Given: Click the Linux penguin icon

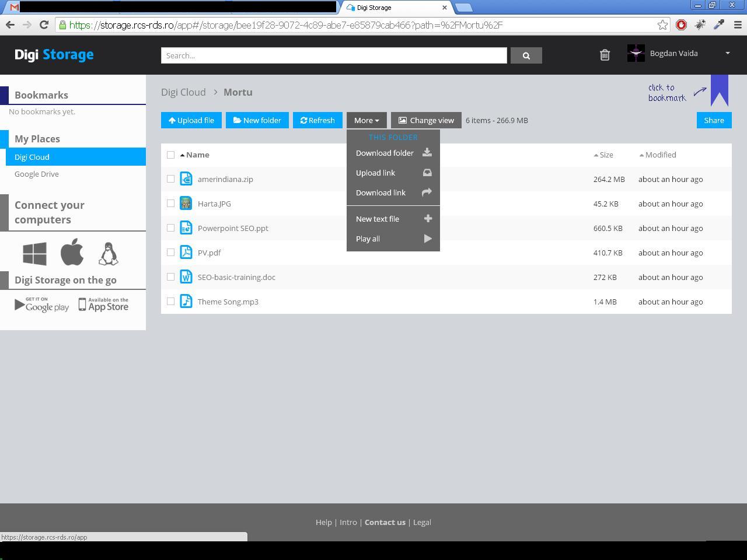Looking at the screenshot, I should pyautogui.click(x=109, y=254).
